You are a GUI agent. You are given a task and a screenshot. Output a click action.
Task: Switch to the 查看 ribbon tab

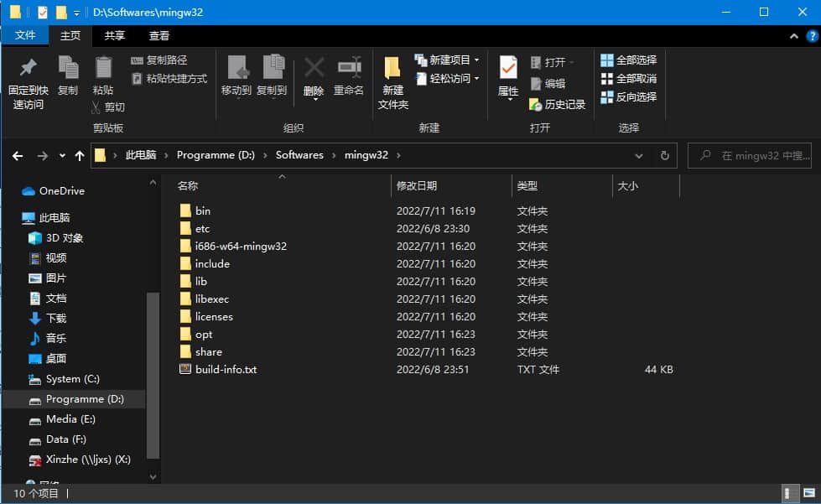(x=159, y=35)
